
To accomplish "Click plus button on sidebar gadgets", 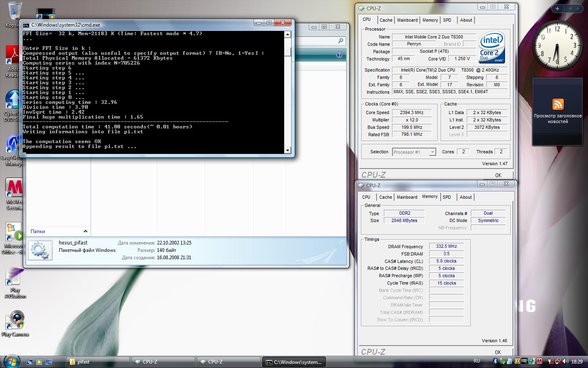I will (x=557, y=8).
